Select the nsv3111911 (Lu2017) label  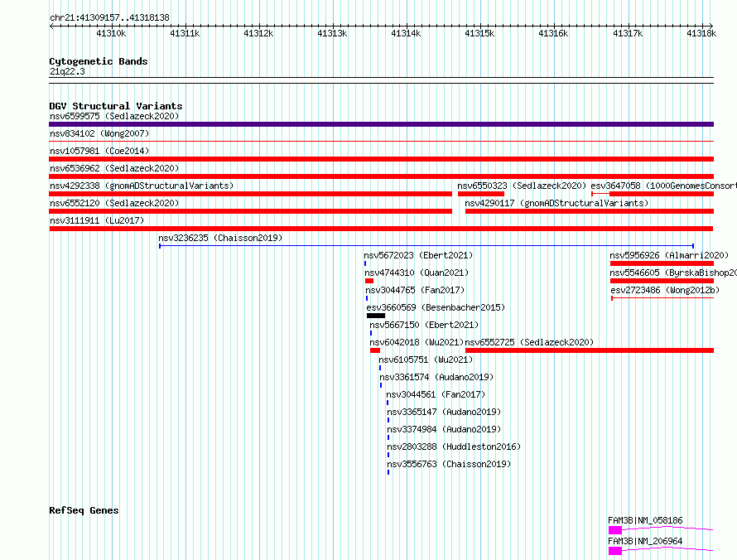(97, 220)
